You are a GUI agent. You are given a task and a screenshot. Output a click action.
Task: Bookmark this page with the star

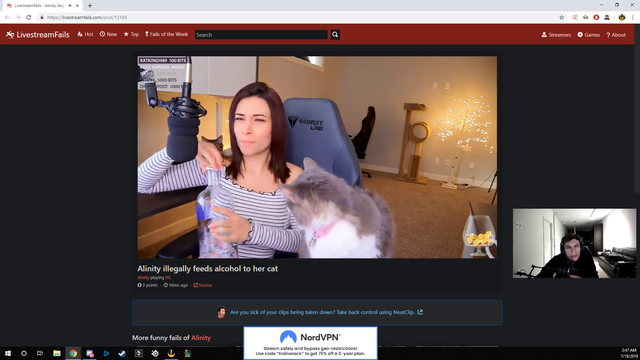coord(561,17)
